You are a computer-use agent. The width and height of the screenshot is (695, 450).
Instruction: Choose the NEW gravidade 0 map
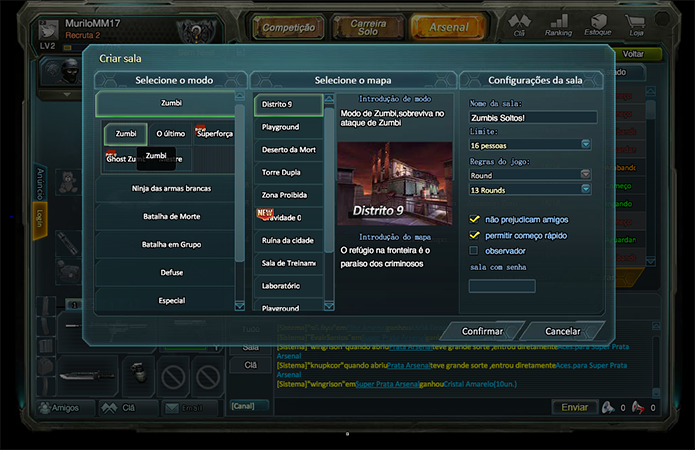[289, 218]
